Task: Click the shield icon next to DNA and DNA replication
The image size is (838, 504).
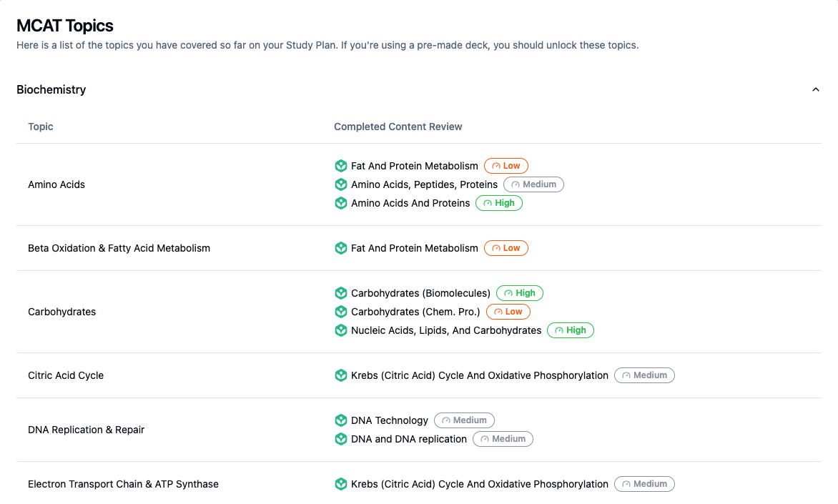Action: click(x=341, y=439)
